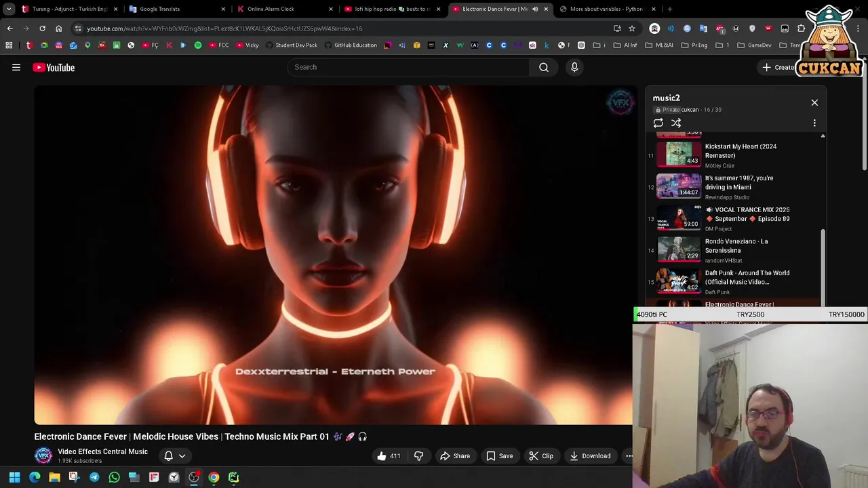This screenshot has height=488, width=868.
Task: Open WhatsApp from taskbar
Action: coord(114,477)
